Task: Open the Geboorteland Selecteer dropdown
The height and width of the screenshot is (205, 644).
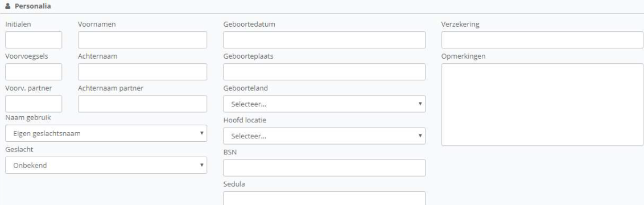Action: click(324, 104)
